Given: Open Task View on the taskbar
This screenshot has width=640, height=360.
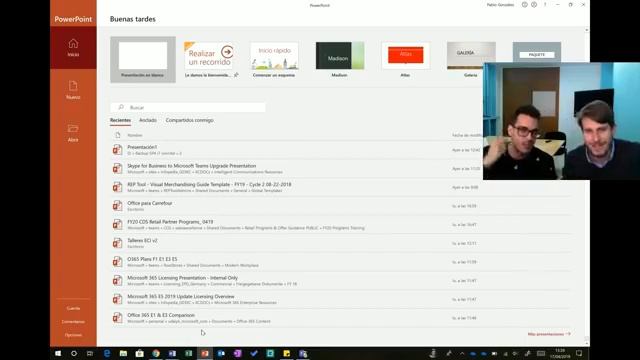Looking at the screenshot, I should 90,353.
